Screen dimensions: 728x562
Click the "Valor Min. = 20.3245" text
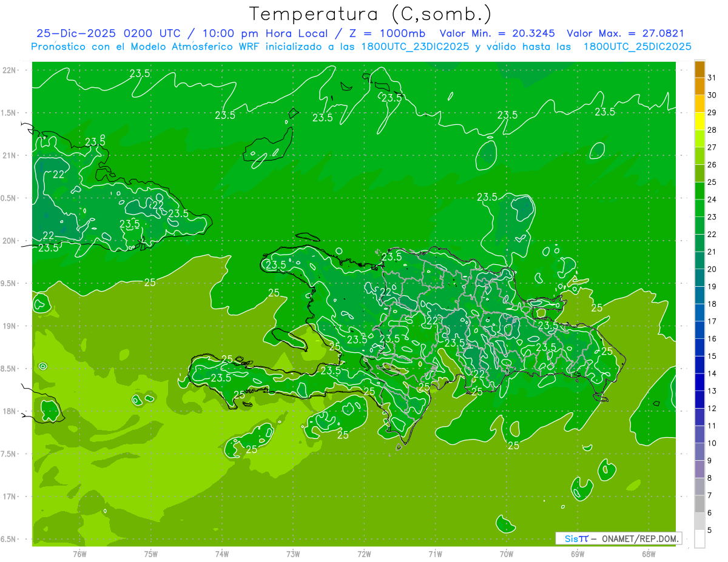click(x=498, y=33)
